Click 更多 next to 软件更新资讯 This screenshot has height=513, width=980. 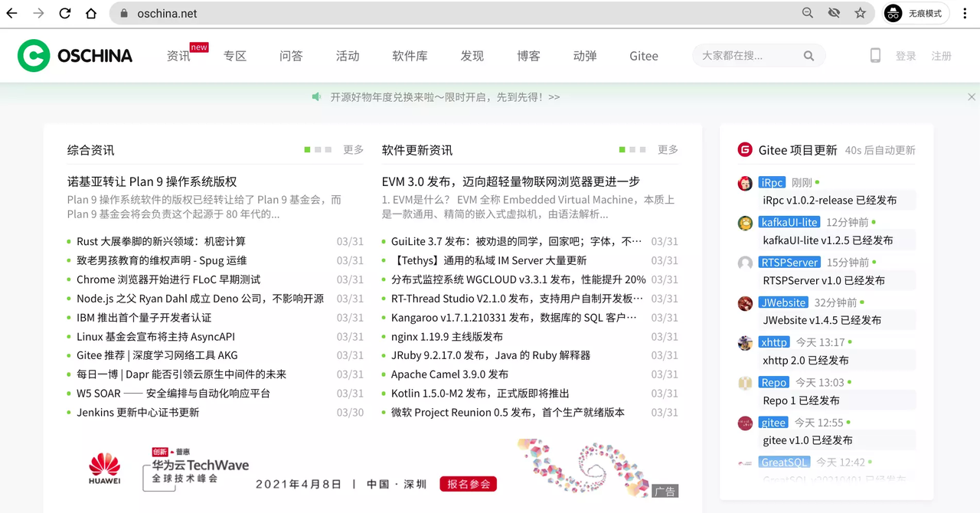coord(668,149)
